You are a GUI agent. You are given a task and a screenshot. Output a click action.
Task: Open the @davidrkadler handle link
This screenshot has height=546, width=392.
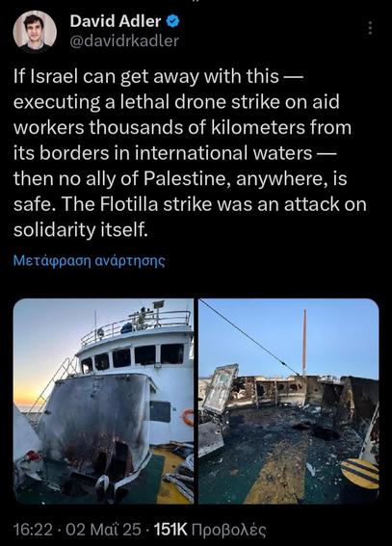click(124, 40)
